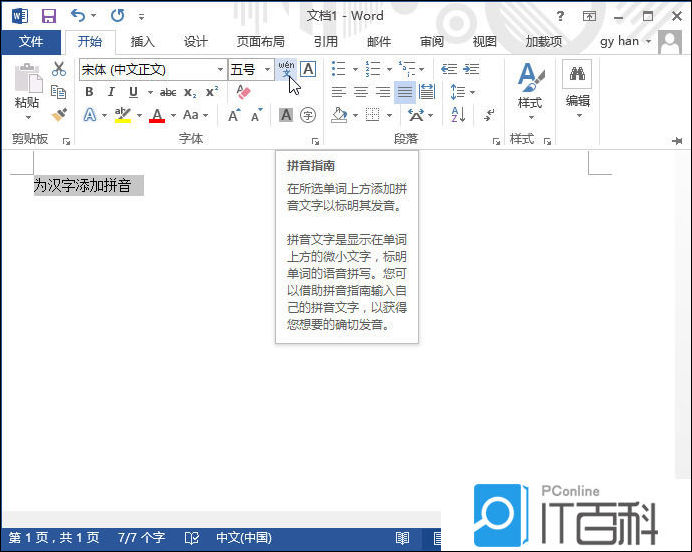The image size is (692, 552).
Task: Center align the paragraph
Action: [361, 92]
